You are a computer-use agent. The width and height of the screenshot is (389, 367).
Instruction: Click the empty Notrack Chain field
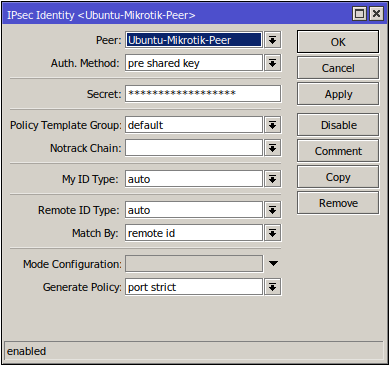click(194, 148)
